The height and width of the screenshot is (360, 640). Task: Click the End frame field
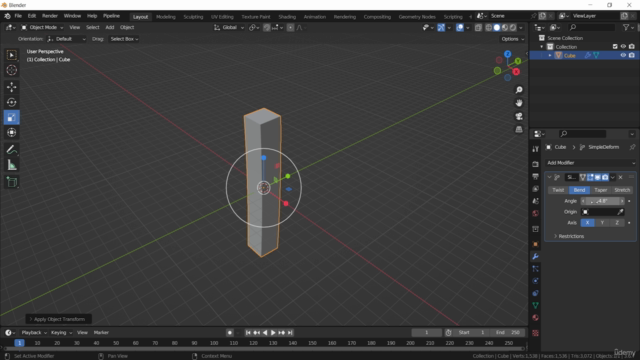tap(508, 333)
